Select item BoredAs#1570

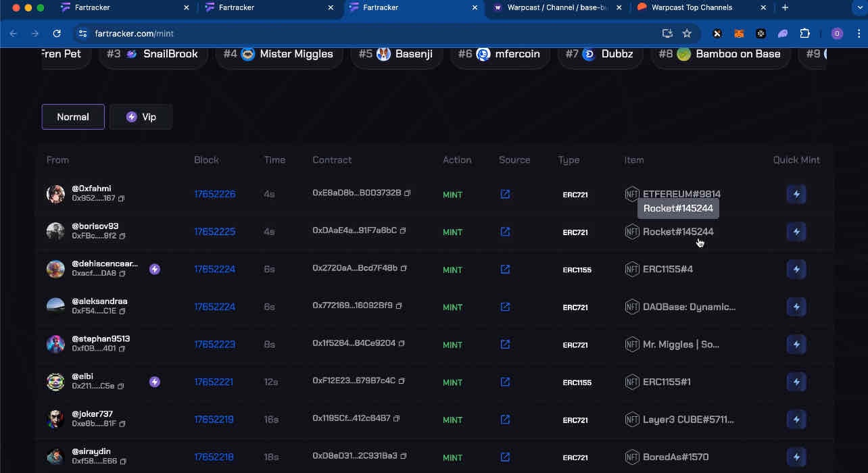click(675, 457)
